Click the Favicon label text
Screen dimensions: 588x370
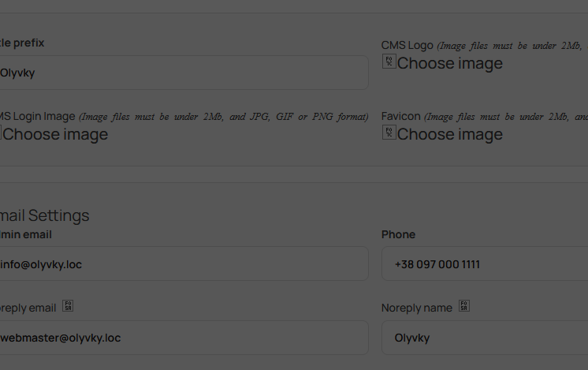click(401, 116)
